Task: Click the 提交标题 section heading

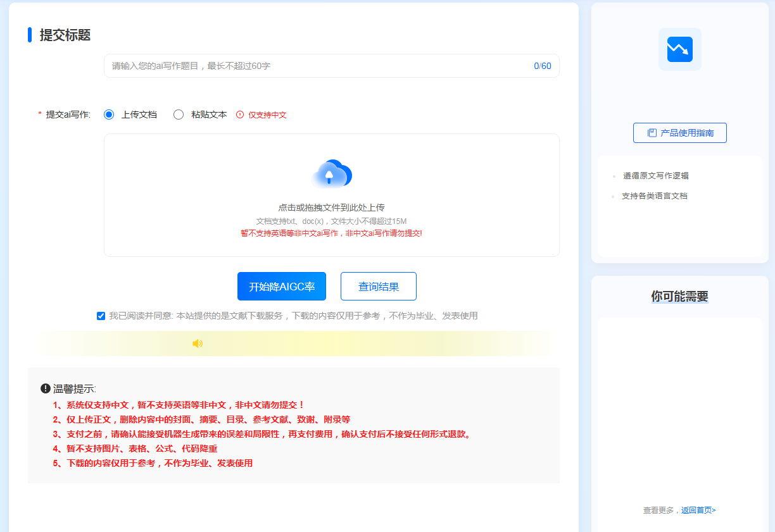Action: (65, 35)
